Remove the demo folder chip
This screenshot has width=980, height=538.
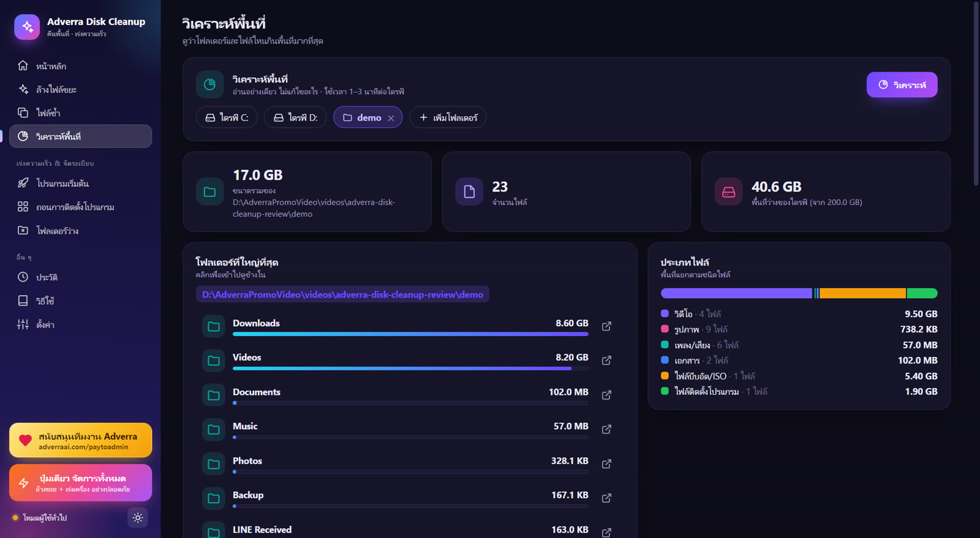pyautogui.click(x=391, y=118)
